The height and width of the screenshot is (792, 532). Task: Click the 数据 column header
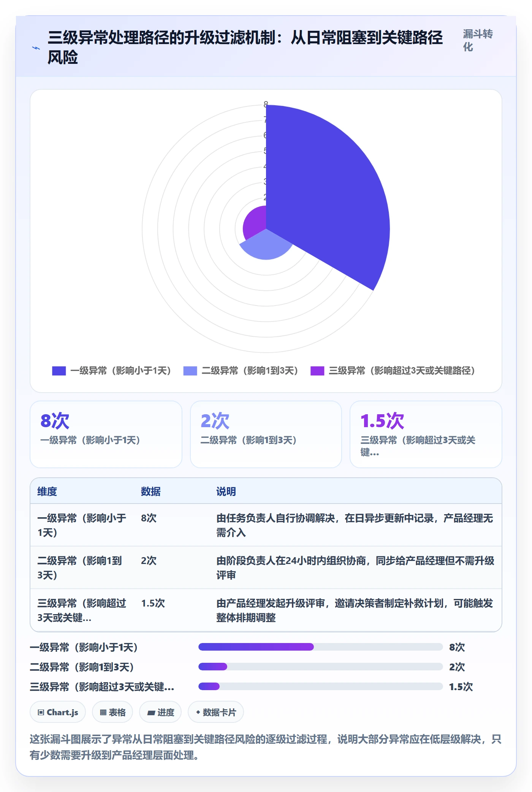151,491
